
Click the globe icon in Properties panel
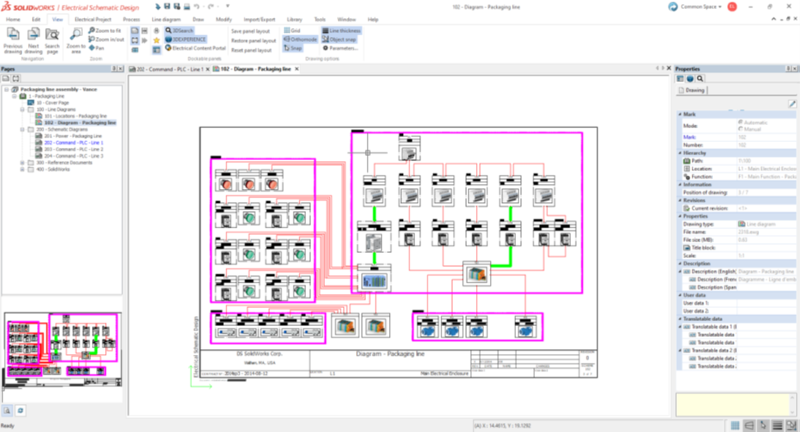(x=690, y=79)
